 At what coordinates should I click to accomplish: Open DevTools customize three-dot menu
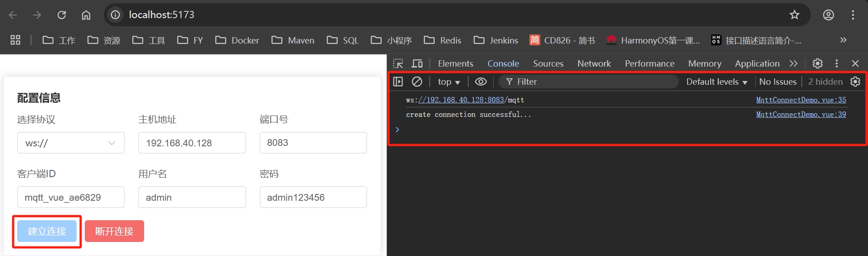tap(837, 63)
